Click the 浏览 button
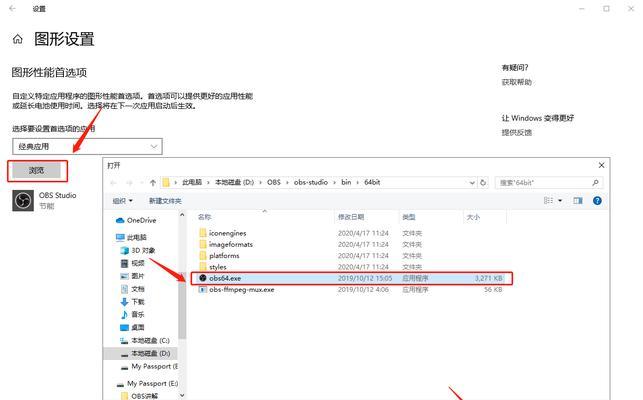This screenshot has height=400, width=643. point(36,170)
